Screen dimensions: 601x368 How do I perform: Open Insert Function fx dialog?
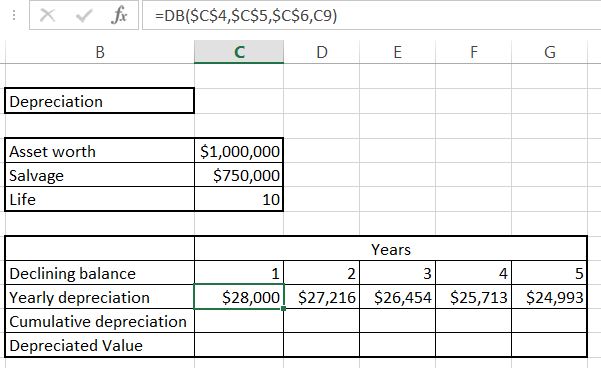tap(119, 16)
